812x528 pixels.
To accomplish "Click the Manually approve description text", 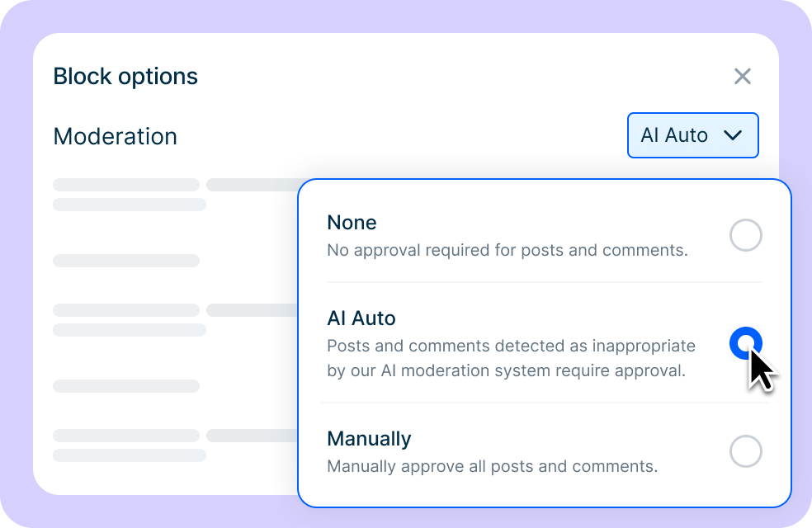I will coord(491,466).
